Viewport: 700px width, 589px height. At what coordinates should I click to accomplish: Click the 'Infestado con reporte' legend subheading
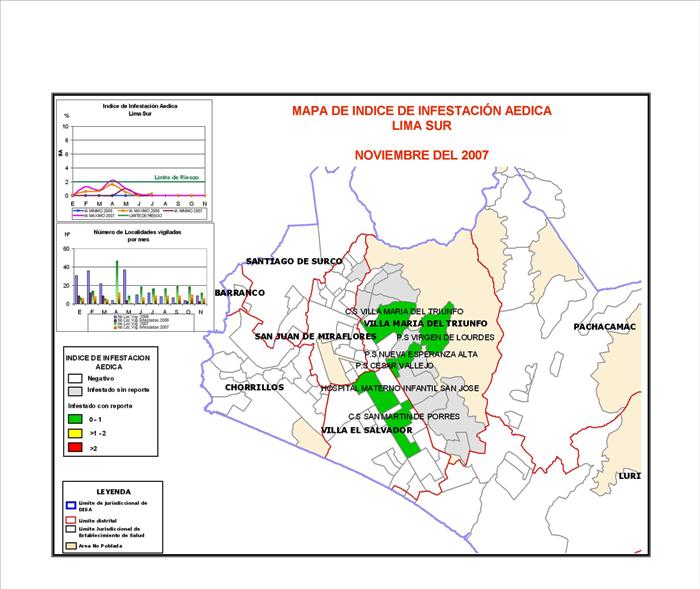coord(100,406)
